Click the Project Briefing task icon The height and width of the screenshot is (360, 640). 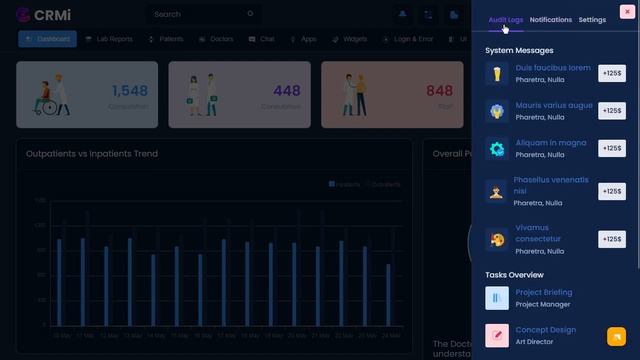click(497, 298)
